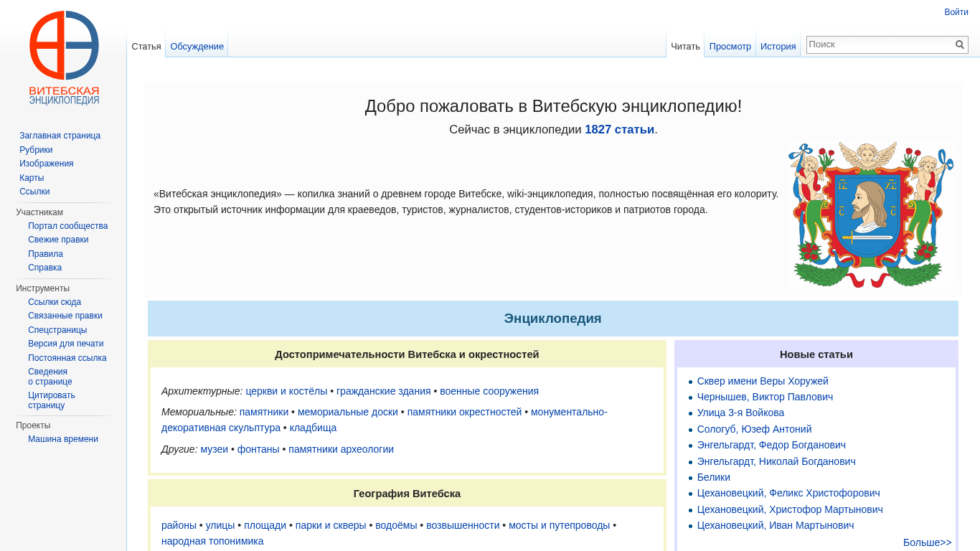980x551 pixels.
Task: Open the Просмотр tab
Action: point(730,47)
